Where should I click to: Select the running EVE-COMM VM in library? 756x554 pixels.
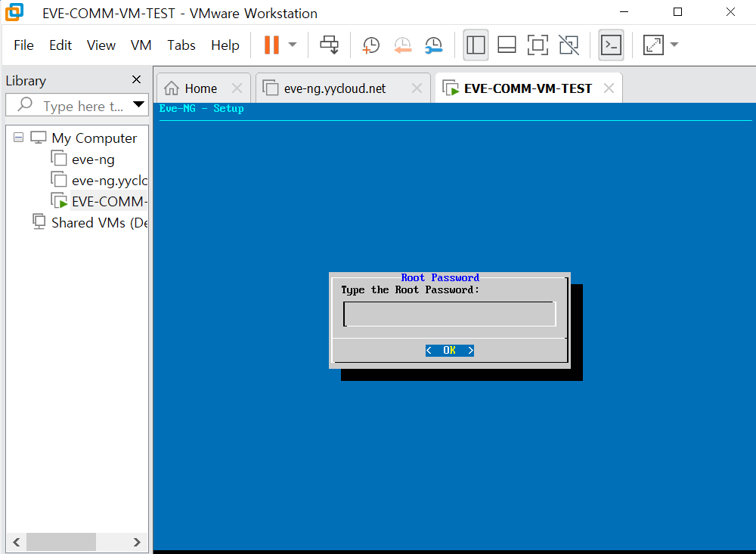[x=109, y=202]
